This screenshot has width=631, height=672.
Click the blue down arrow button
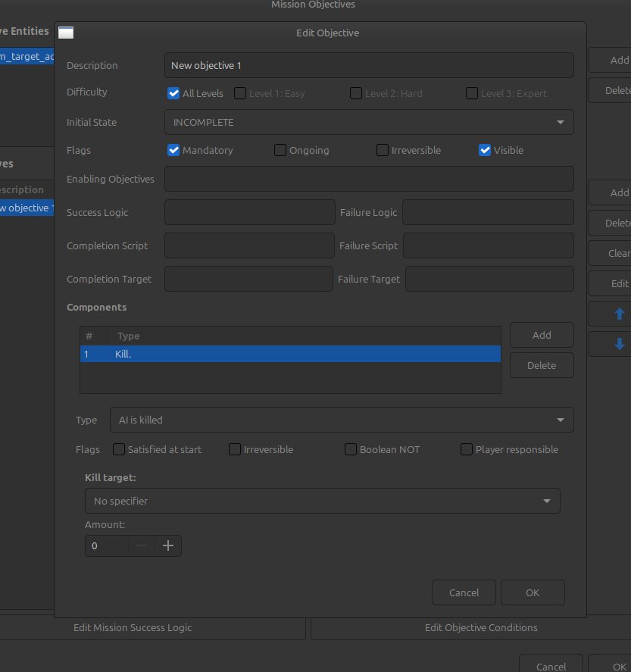click(x=619, y=344)
